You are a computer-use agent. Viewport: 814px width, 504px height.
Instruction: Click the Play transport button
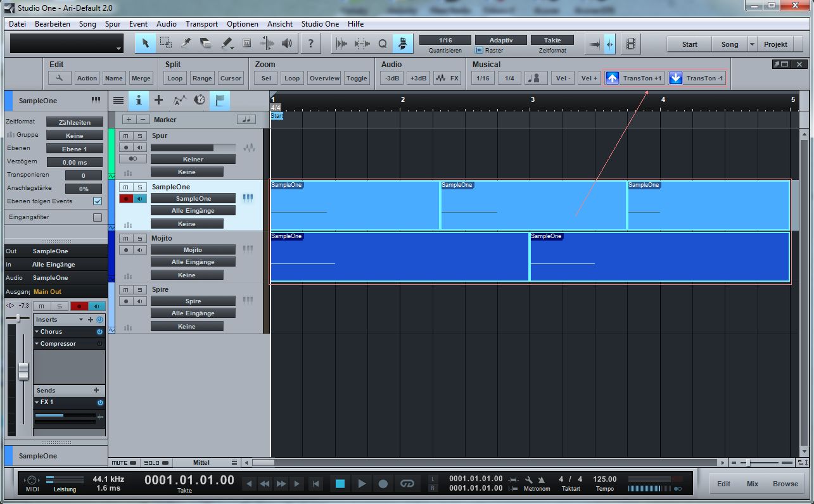coord(362,484)
